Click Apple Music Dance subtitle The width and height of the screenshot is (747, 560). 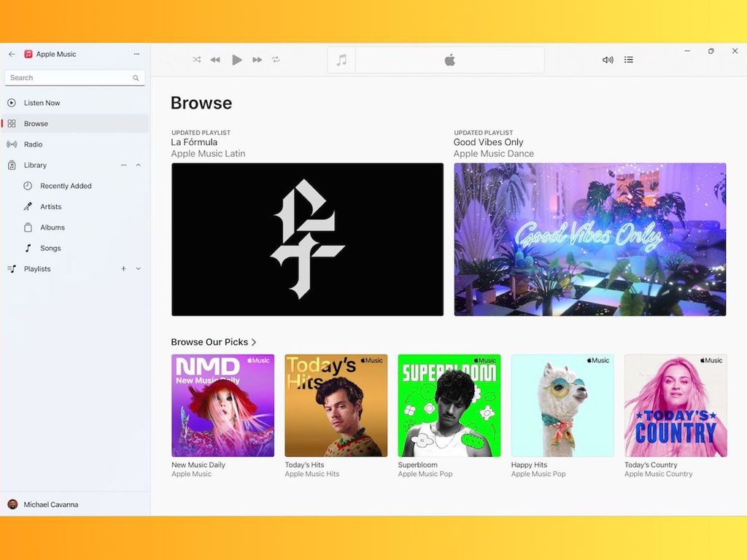click(494, 153)
